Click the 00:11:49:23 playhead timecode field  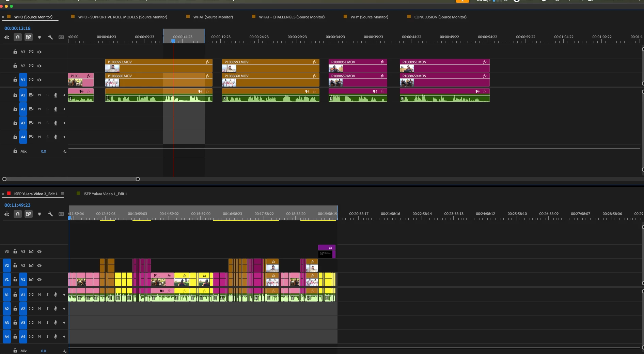17,205
